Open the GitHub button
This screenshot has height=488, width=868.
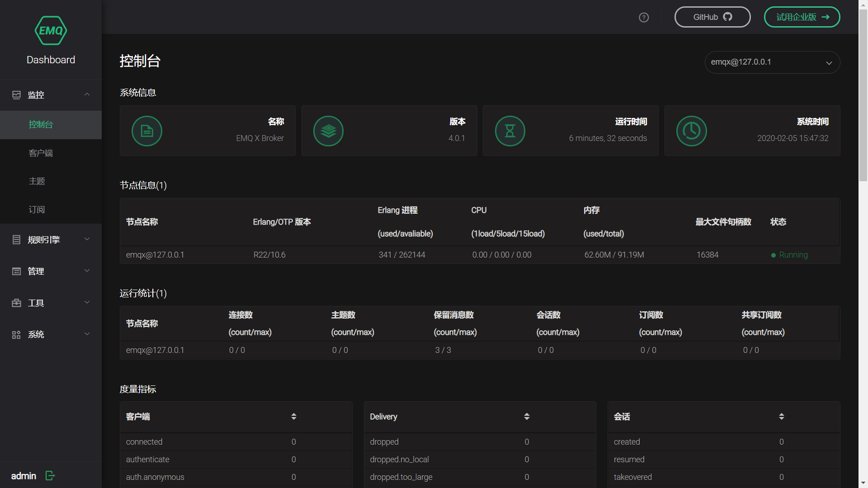point(712,17)
